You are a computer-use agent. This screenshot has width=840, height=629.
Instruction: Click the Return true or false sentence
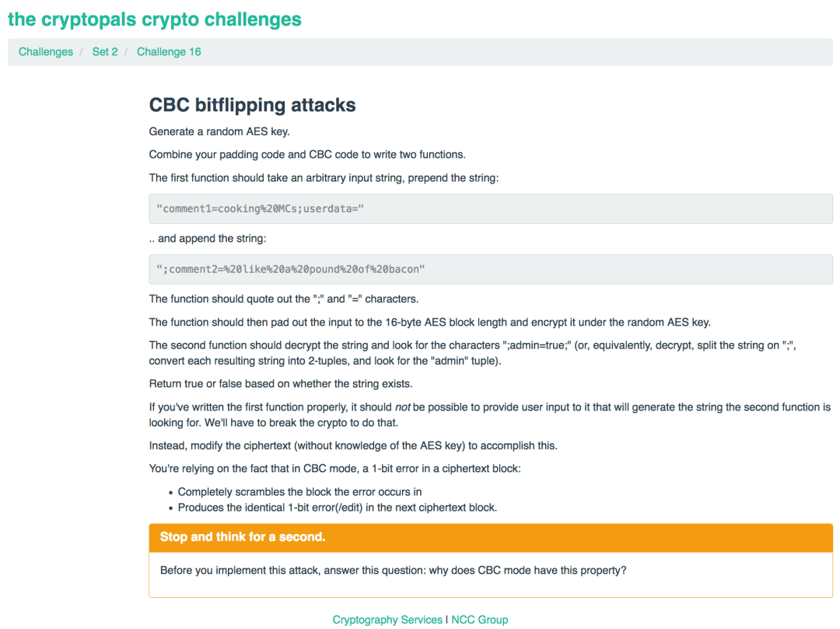(x=281, y=383)
